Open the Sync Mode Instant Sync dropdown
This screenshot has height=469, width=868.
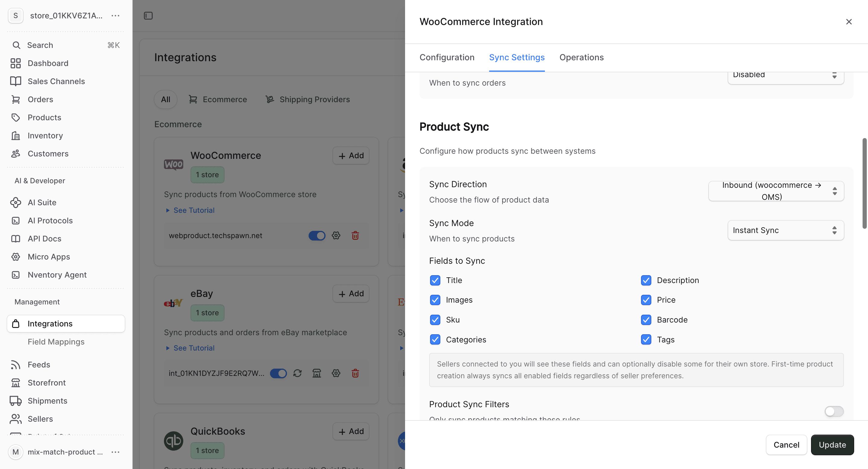tap(785, 231)
